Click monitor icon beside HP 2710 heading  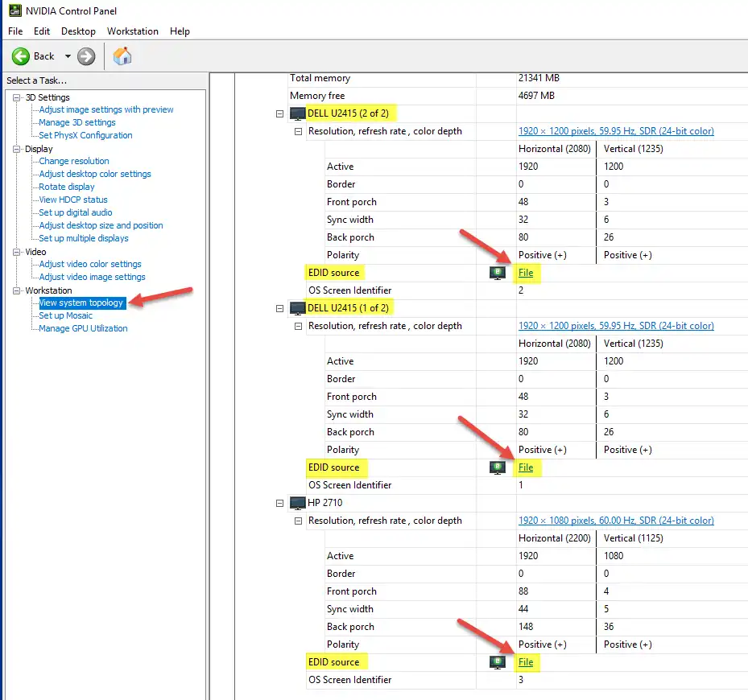coord(297,502)
